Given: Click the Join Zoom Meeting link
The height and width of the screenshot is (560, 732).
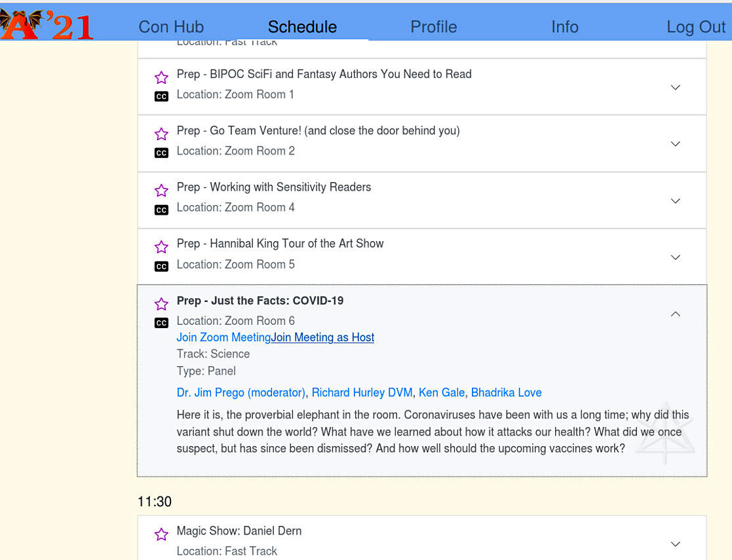Looking at the screenshot, I should click(223, 337).
